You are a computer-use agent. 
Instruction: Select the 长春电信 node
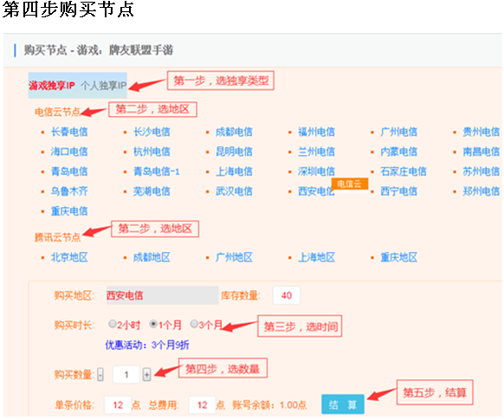pos(69,132)
